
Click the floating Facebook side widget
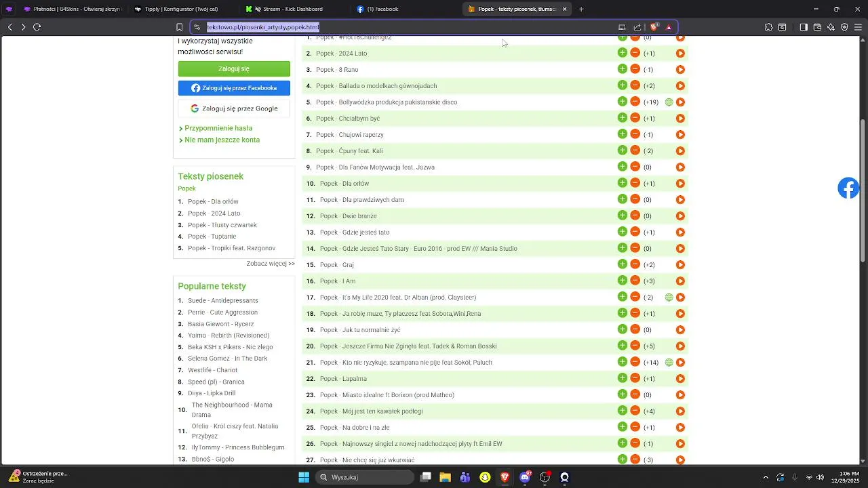pyautogui.click(x=848, y=188)
